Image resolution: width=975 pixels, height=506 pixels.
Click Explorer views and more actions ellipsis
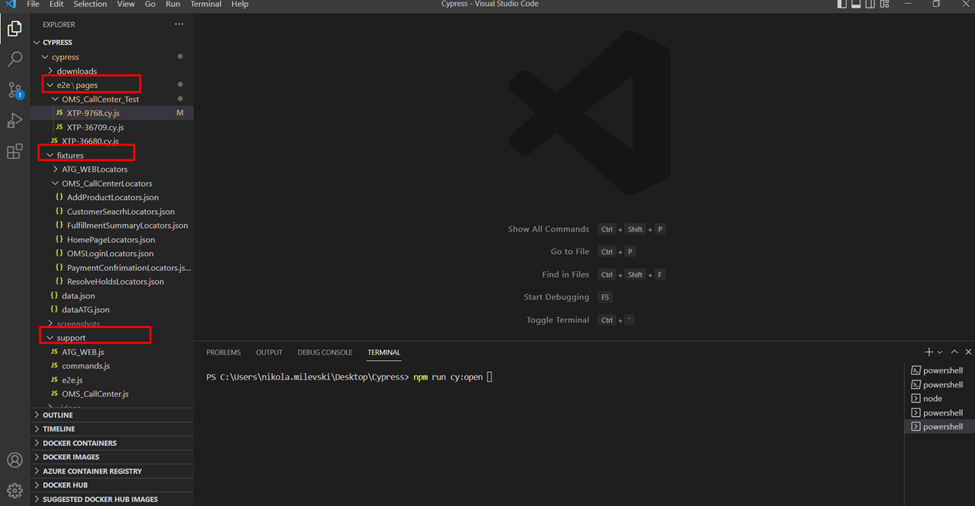point(179,24)
